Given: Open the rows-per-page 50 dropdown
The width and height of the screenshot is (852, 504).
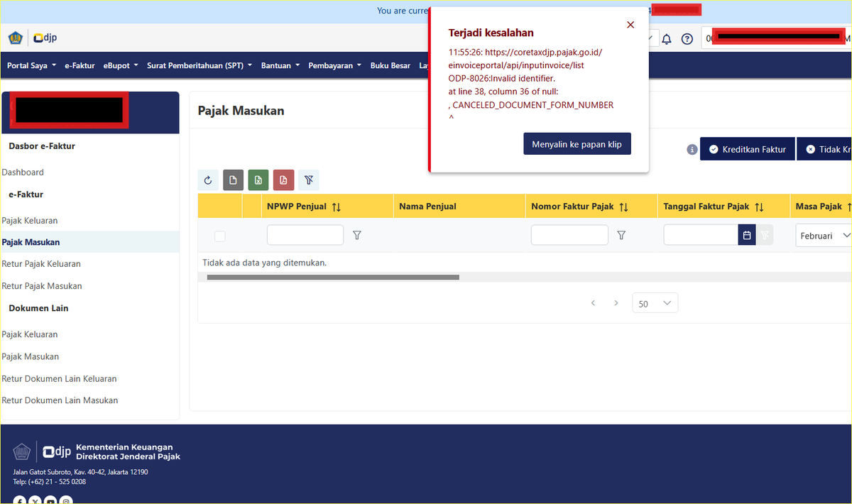Looking at the screenshot, I should [655, 303].
